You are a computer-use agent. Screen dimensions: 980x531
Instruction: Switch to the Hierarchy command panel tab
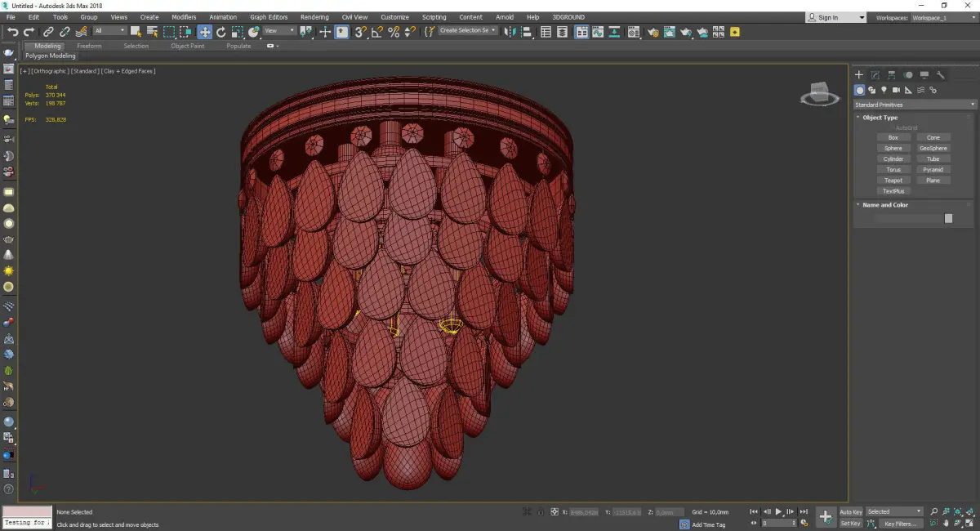(x=892, y=74)
